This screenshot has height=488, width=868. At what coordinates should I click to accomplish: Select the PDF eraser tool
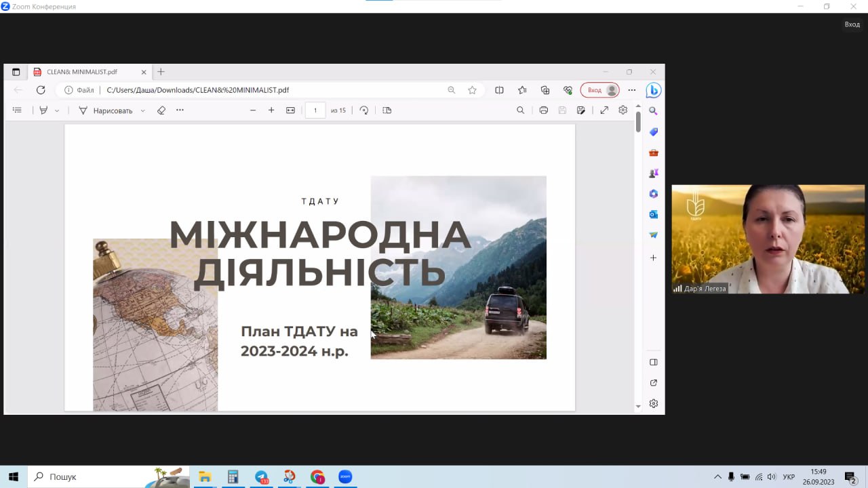(161, 110)
